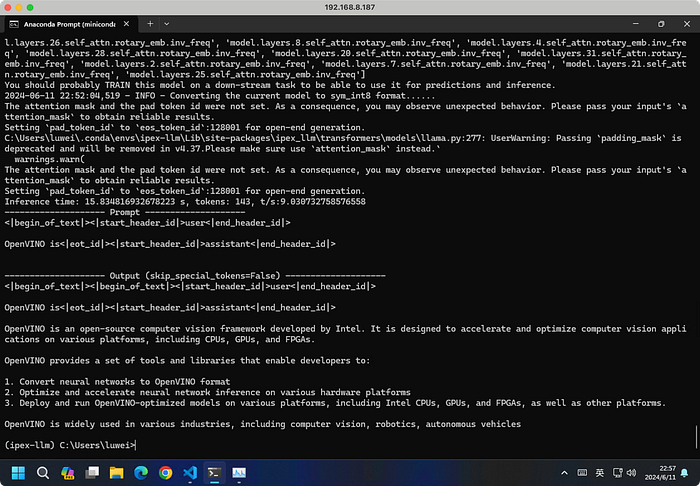700x486 pixels.
Task: Click the 'Output (skip_special_tokens=False)' heading
Action: [195, 276]
